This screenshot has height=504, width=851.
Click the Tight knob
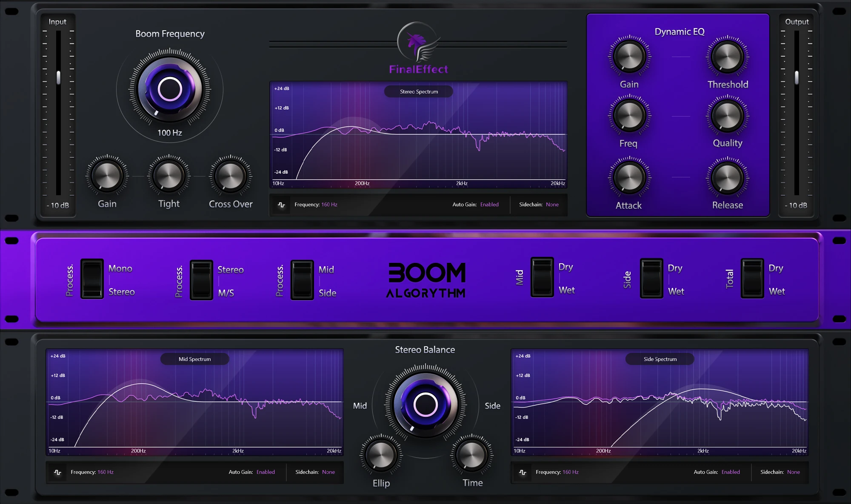[169, 176]
